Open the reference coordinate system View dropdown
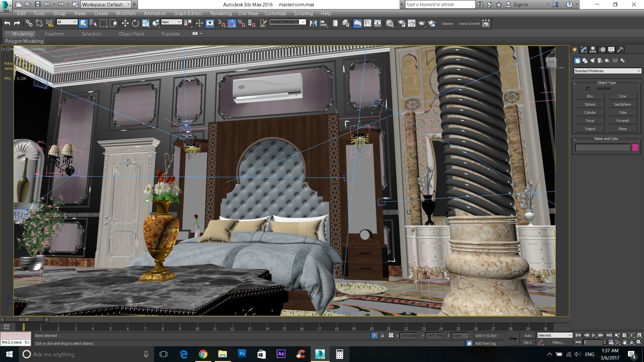 (171, 22)
